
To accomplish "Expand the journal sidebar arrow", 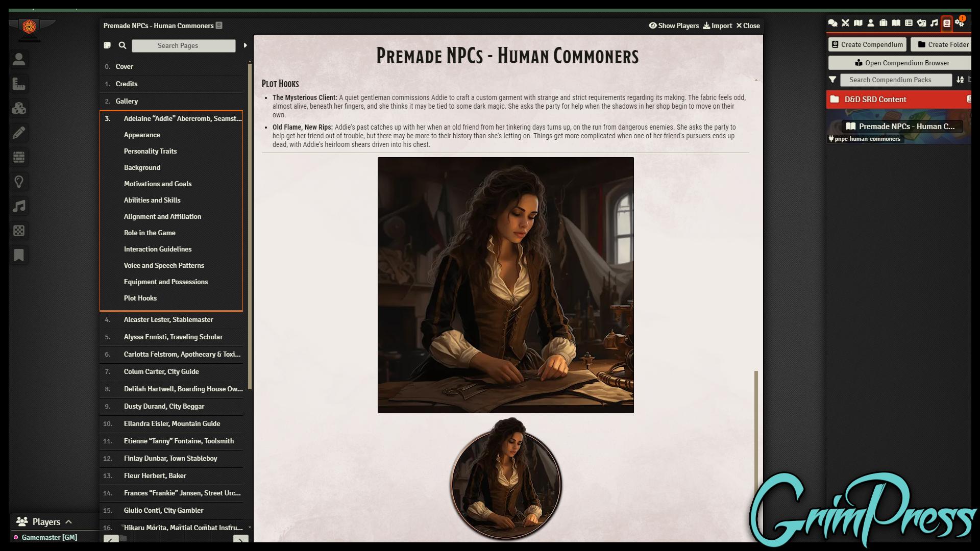I will tap(246, 45).
